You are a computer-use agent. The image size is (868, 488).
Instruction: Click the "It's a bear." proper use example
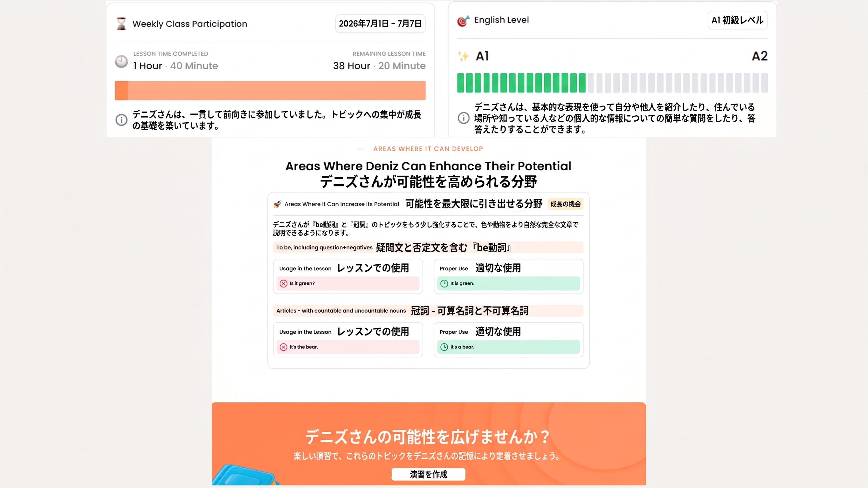click(x=508, y=347)
